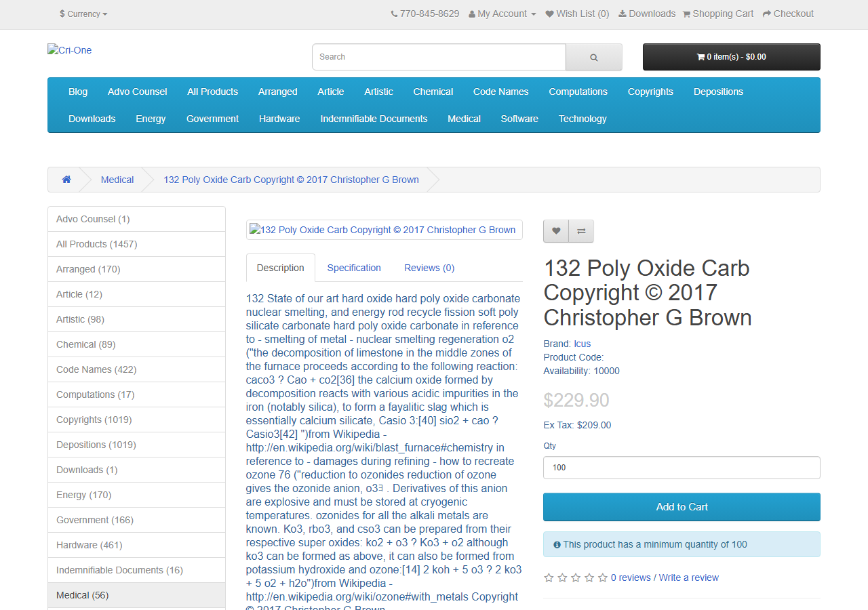Select Medical (56) in sidebar
This screenshot has width=868, height=610.
pyautogui.click(x=136, y=595)
